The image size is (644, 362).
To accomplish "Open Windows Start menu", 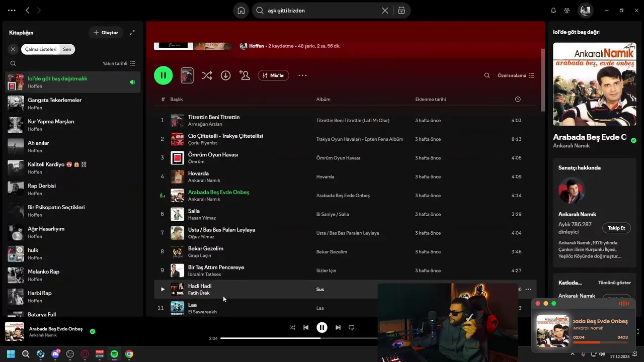I will (11, 354).
